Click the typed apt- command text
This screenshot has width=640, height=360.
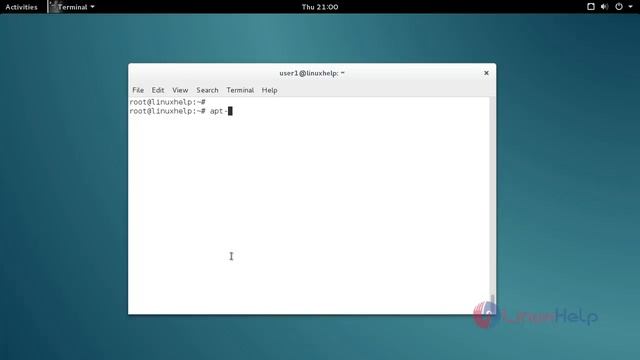click(219, 111)
